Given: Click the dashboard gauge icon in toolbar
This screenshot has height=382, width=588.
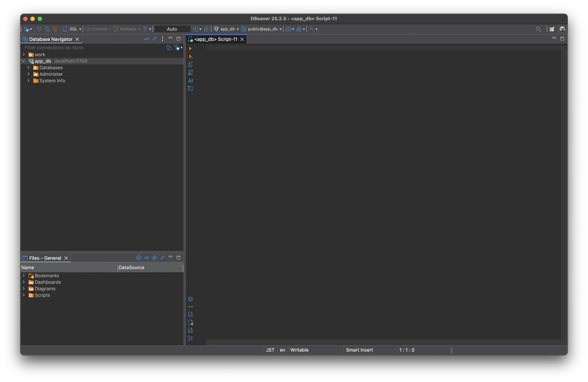Looking at the screenshot, I should [288, 29].
